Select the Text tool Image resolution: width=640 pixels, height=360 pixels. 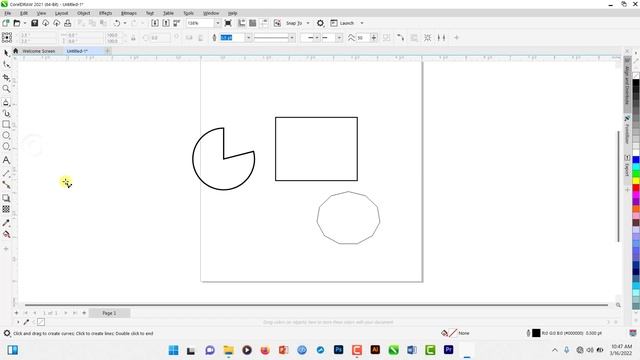(x=6, y=160)
